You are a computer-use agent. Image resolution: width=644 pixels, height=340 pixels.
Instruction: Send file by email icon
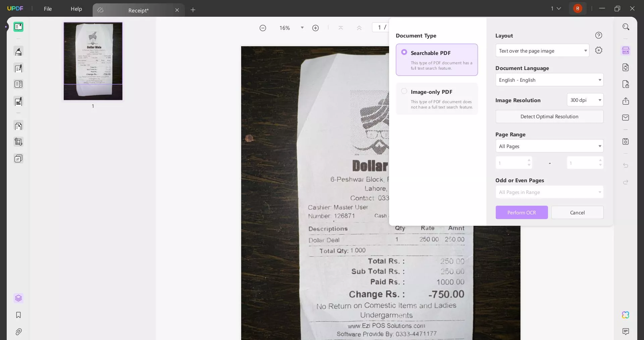pos(626,118)
